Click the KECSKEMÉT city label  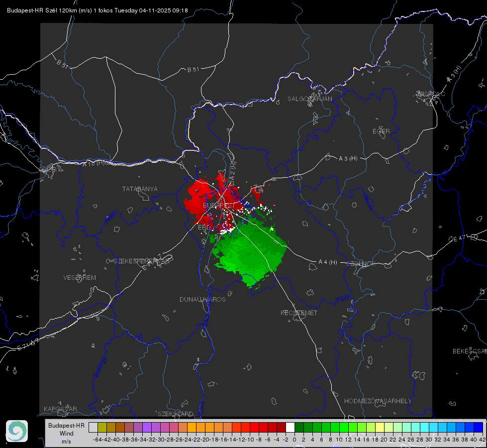[x=299, y=313]
